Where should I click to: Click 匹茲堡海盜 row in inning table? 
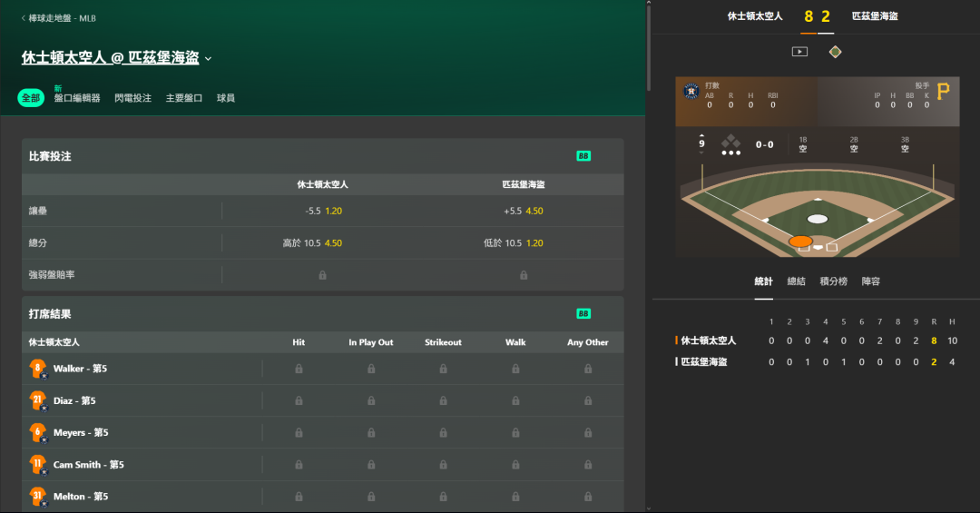(x=816, y=361)
